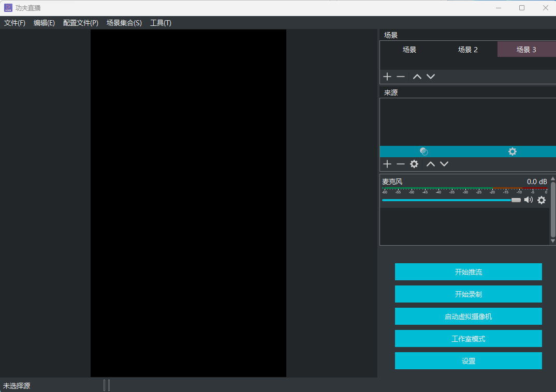This screenshot has height=392, width=556.
Task: Click the 开始推流 button
Action: (x=468, y=272)
